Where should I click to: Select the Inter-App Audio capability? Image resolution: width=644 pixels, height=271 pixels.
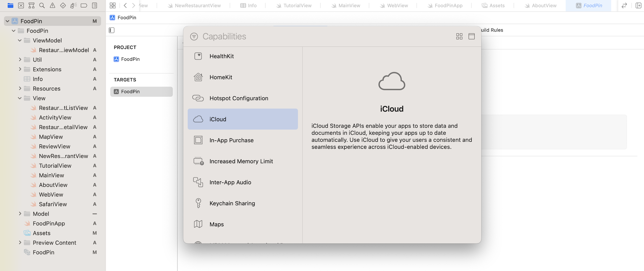tap(243, 182)
